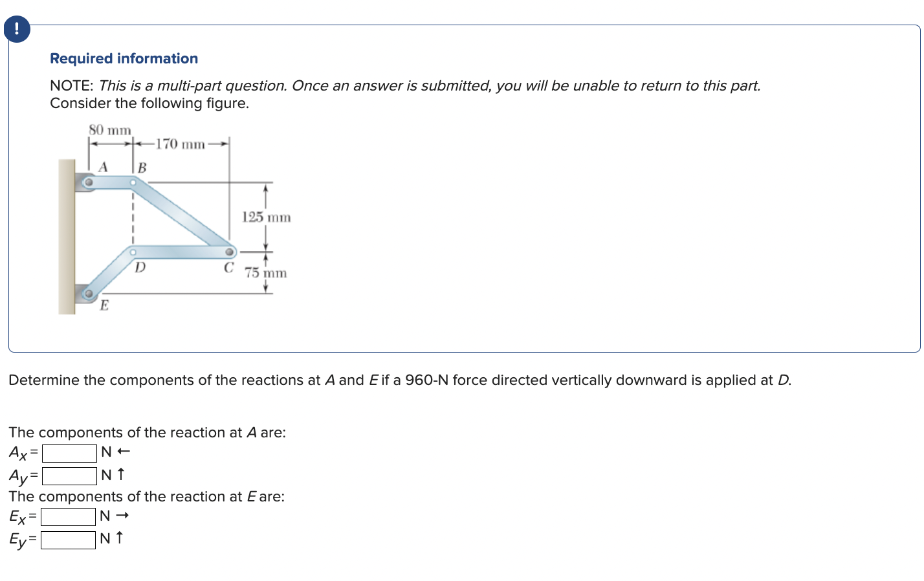Click the 170 mm dimension label

[180, 144]
